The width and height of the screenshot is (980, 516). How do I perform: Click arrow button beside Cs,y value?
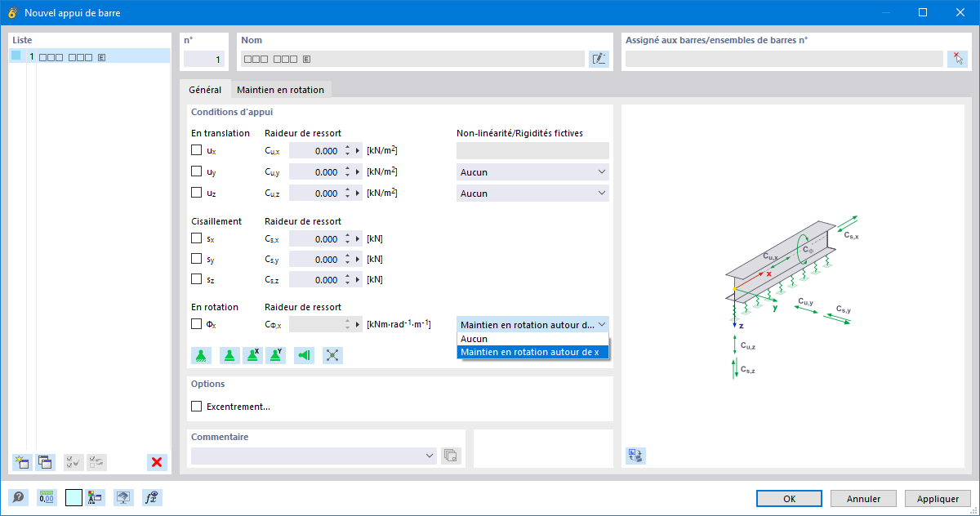point(358,260)
